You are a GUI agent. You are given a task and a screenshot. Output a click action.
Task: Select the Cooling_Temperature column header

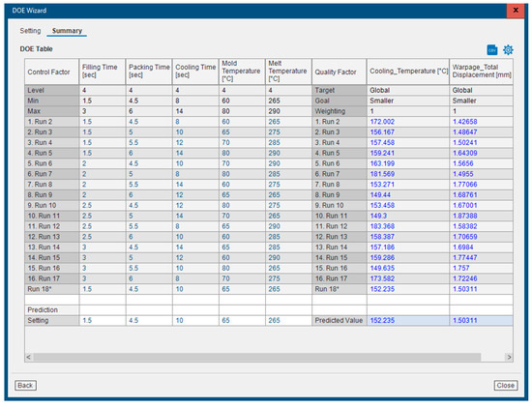pyautogui.click(x=408, y=72)
